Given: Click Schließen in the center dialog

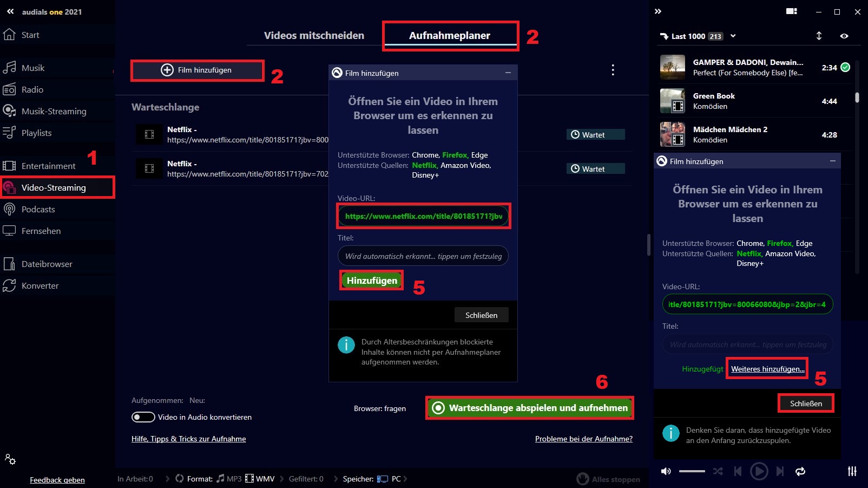Looking at the screenshot, I should coord(481,315).
